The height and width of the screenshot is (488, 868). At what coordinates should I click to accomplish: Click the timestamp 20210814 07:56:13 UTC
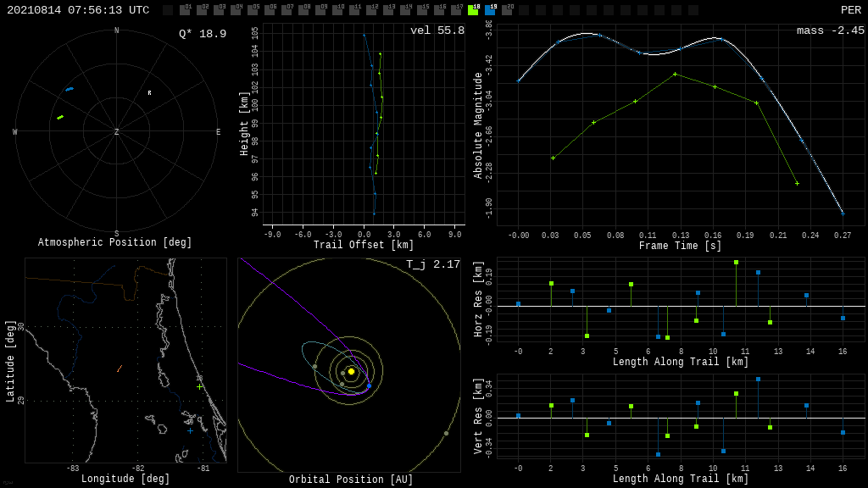tap(78, 10)
